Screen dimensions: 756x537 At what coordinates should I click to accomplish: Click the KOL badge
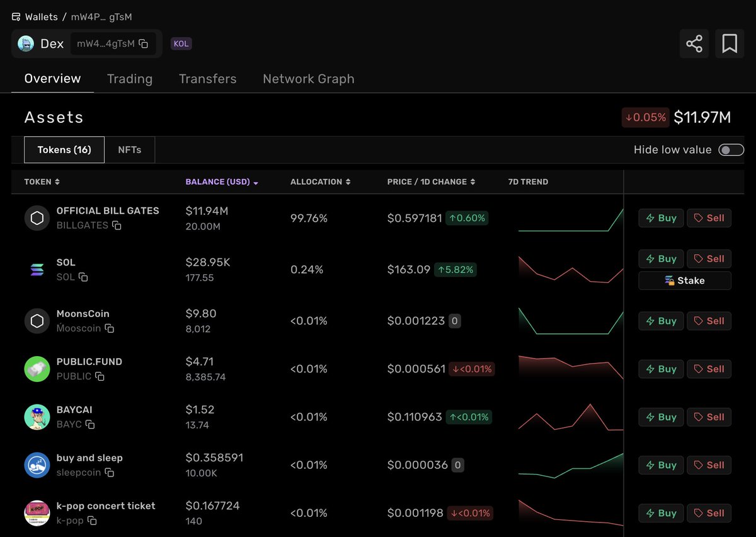click(x=181, y=43)
